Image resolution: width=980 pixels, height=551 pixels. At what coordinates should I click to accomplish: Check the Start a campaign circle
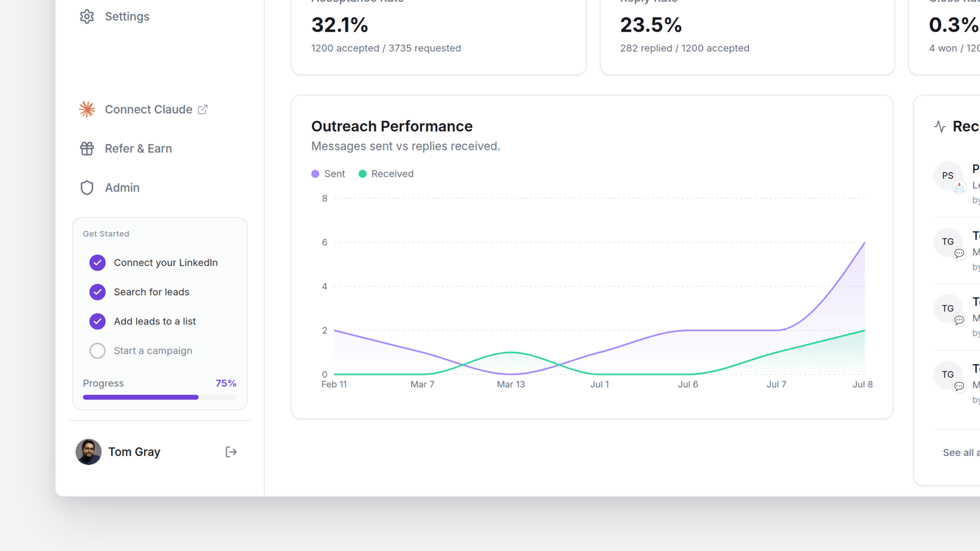point(97,351)
